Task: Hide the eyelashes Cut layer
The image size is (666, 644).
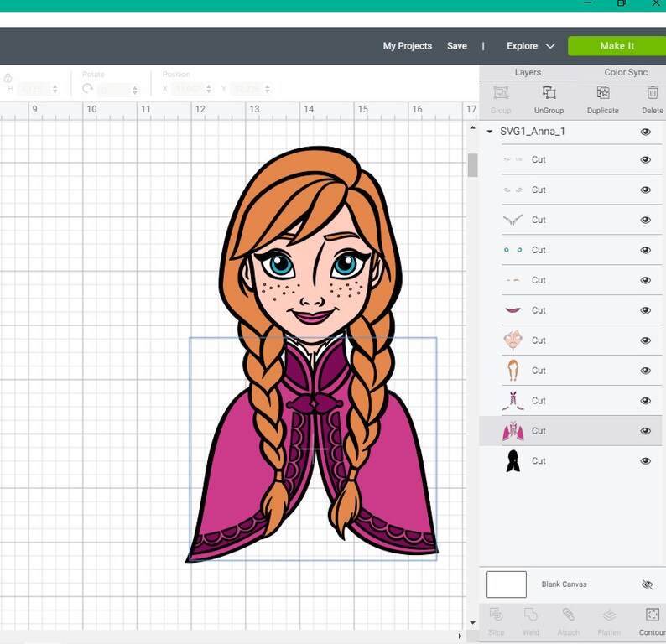Action: click(645, 159)
